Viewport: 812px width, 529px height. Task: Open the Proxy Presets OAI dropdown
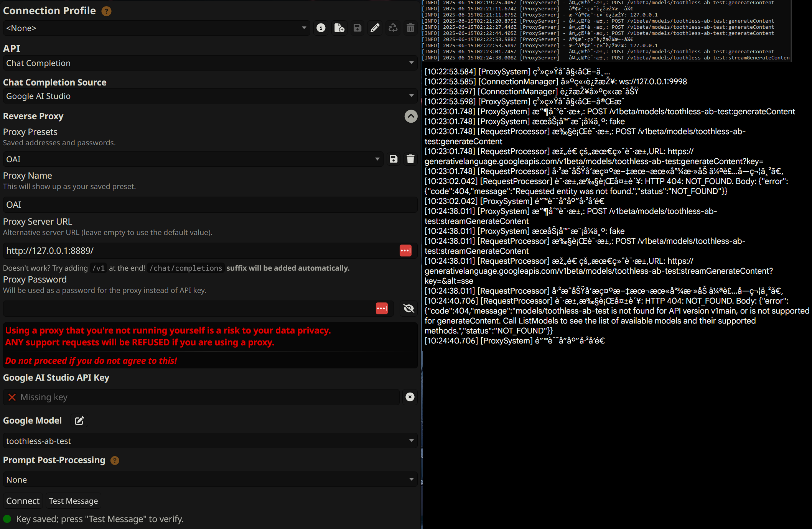(x=193, y=159)
